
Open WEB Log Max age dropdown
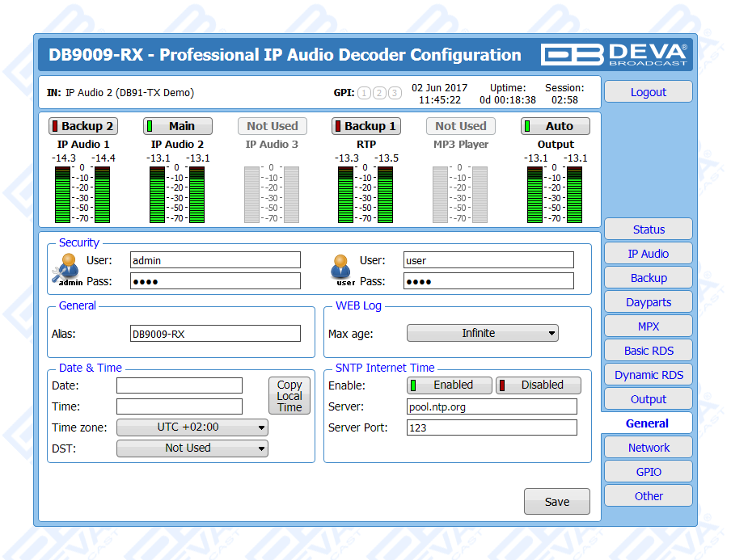click(x=482, y=333)
